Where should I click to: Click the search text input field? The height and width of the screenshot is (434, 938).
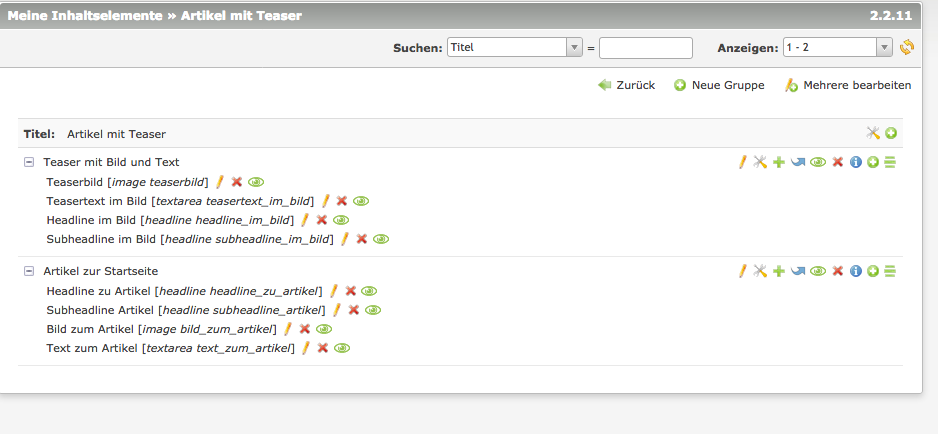point(645,47)
